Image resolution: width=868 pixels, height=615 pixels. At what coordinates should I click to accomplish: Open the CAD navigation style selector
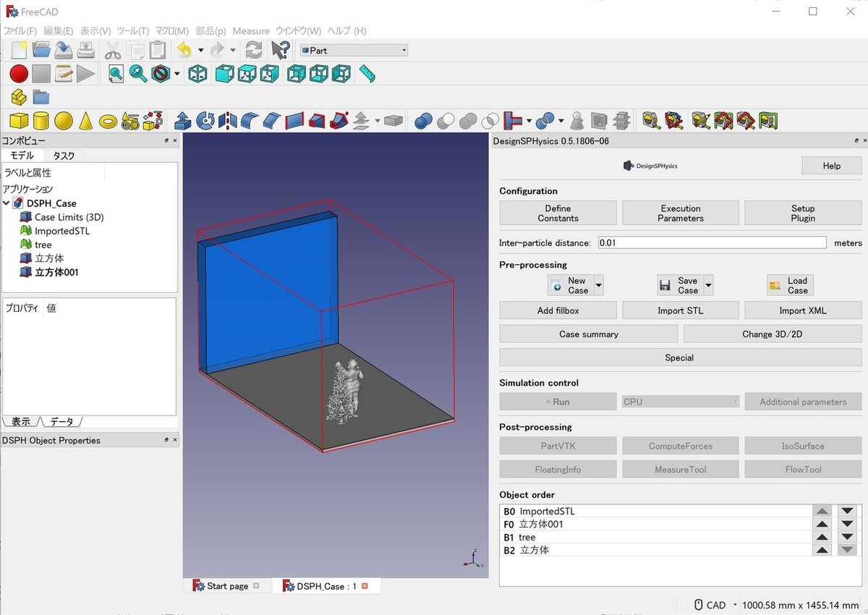point(716,605)
